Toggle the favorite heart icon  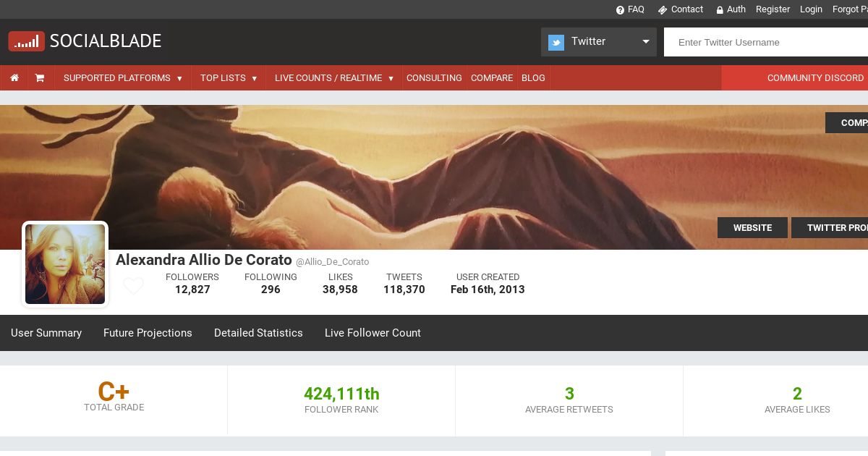(x=133, y=286)
